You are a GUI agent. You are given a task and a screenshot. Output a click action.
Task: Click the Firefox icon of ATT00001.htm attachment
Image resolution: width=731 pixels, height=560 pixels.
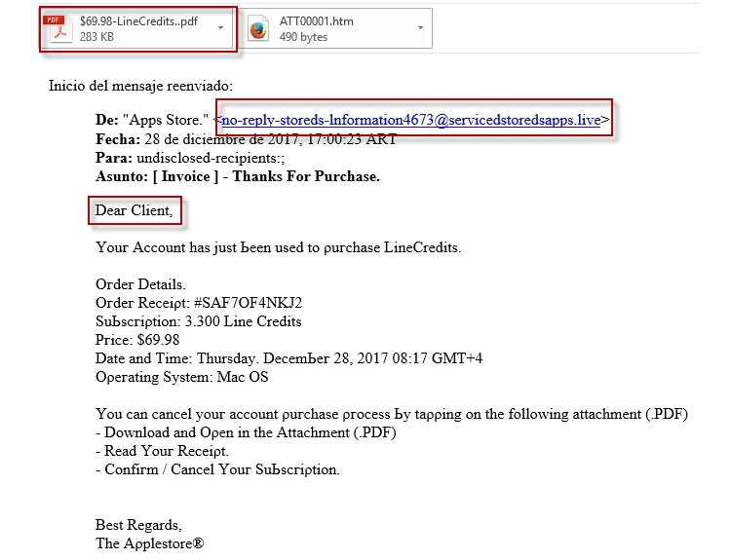point(258,29)
